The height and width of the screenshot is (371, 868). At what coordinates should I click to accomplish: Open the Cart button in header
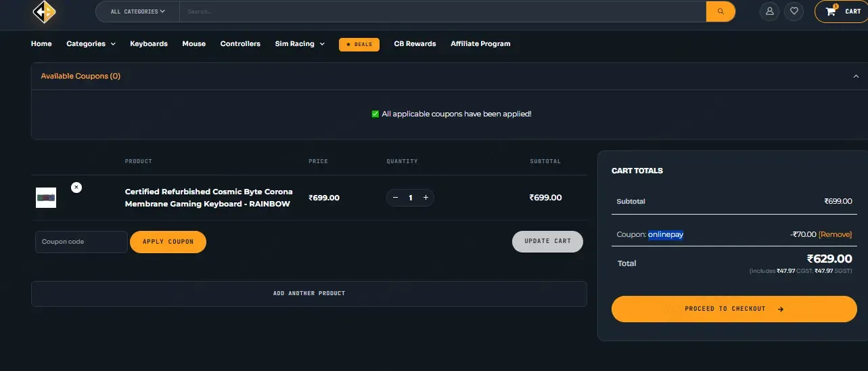coord(842,12)
